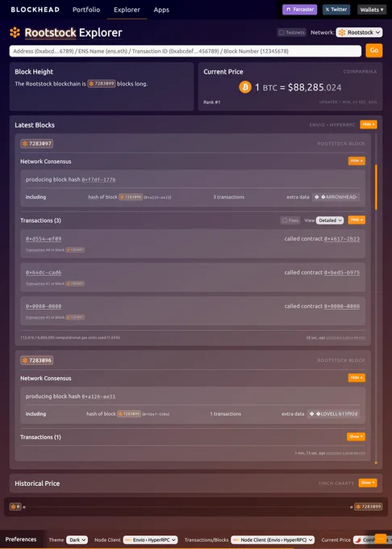
Task: Click the Rootstock logo icon beside title
Action: pos(15,32)
